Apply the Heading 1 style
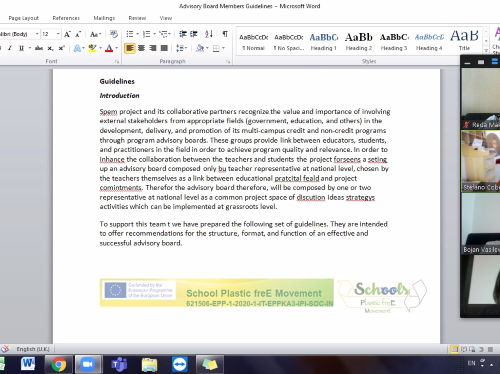500x374 pixels. (324, 42)
